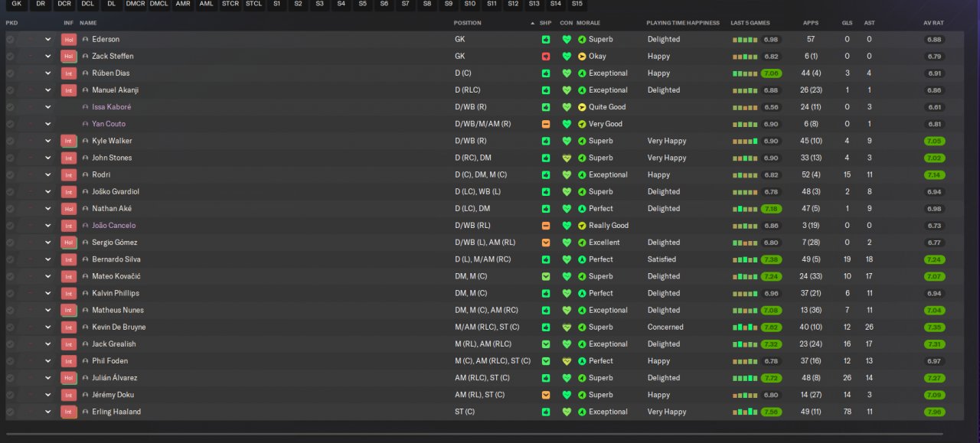Click Julián Álvarez's last 5 games form bars
980x443 pixels.
(744, 378)
